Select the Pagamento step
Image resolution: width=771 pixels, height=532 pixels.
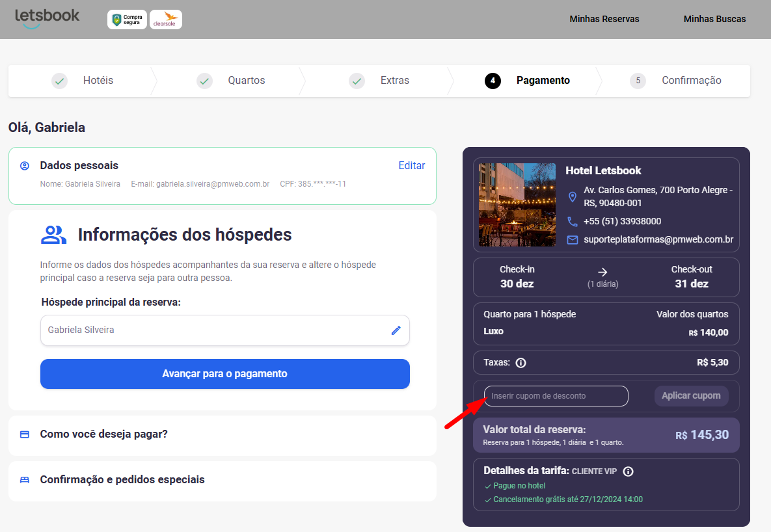543,81
